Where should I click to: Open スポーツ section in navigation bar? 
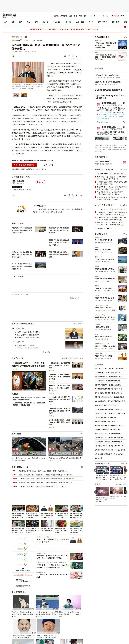pos(45,22)
